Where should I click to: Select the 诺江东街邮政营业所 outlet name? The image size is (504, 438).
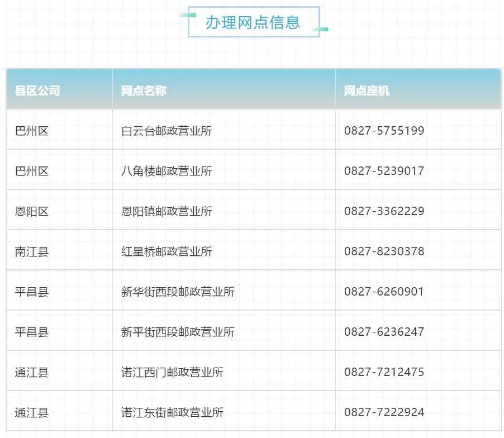tap(172, 412)
